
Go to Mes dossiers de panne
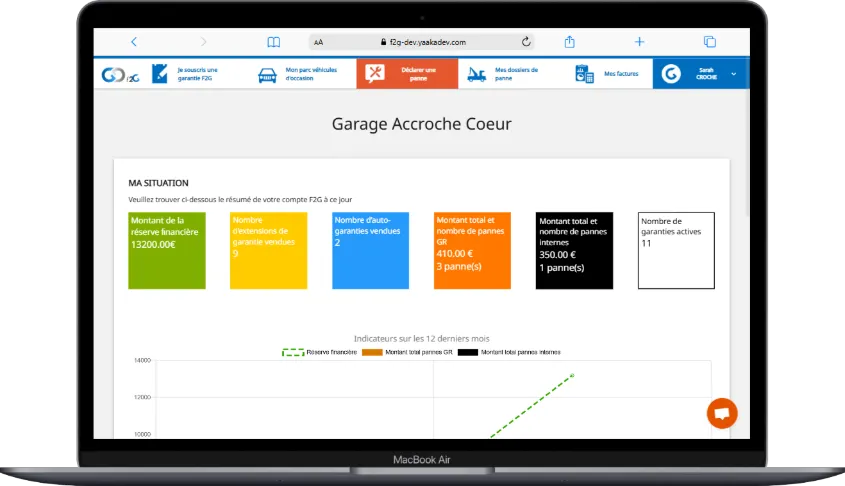click(506, 74)
